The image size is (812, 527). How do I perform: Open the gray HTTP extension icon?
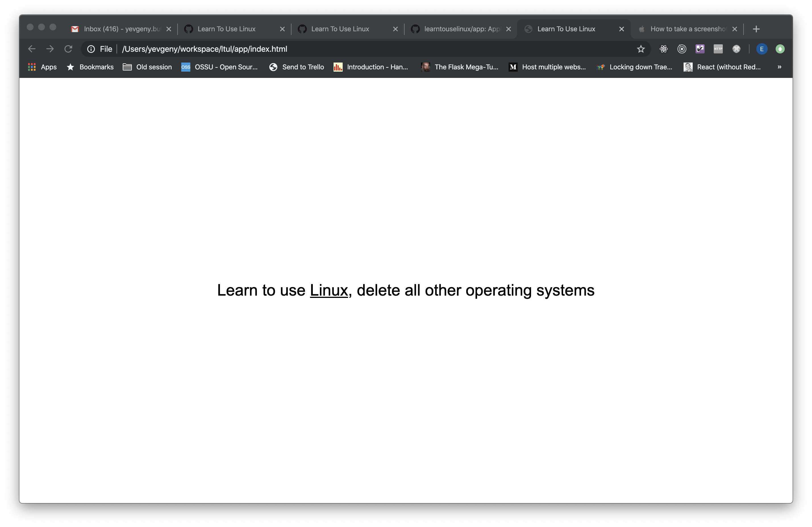tap(718, 49)
